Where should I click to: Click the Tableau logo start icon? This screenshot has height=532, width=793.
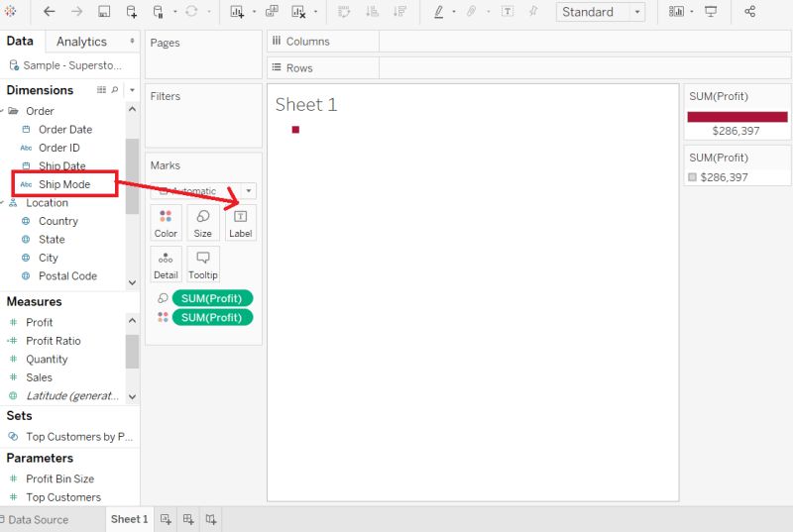(x=10, y=11)
